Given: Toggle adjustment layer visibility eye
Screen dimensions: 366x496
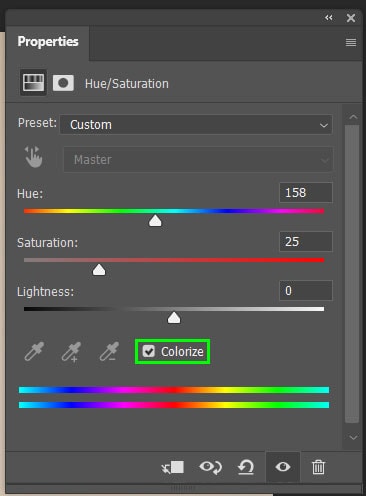Looking at the screenshot, I should pos(283,467).
